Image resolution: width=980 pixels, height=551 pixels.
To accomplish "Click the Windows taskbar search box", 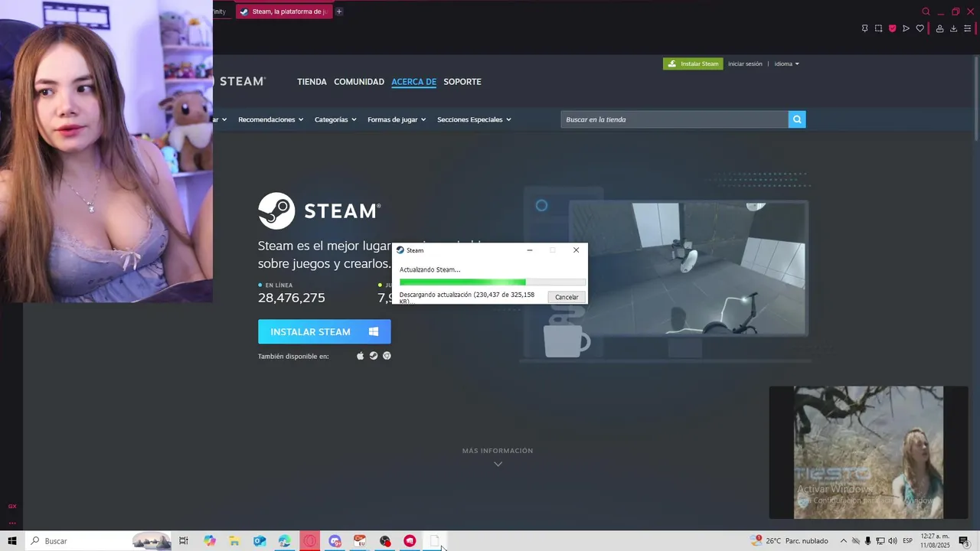I will coord(98,541).
